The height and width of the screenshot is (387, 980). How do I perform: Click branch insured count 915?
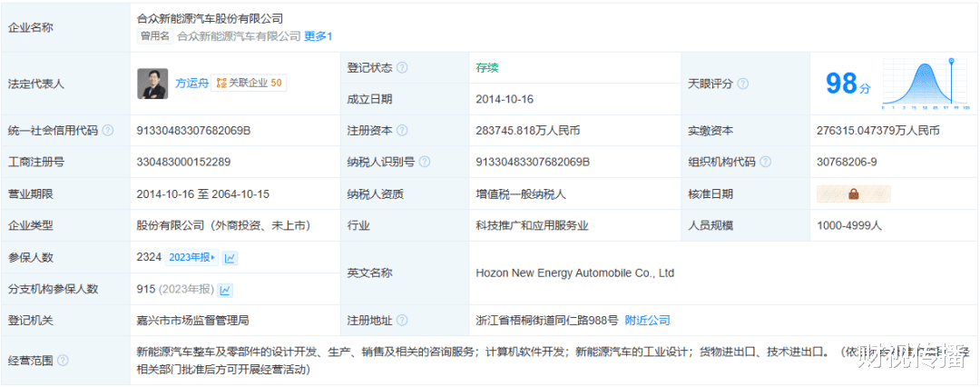[x=145, y=289]
